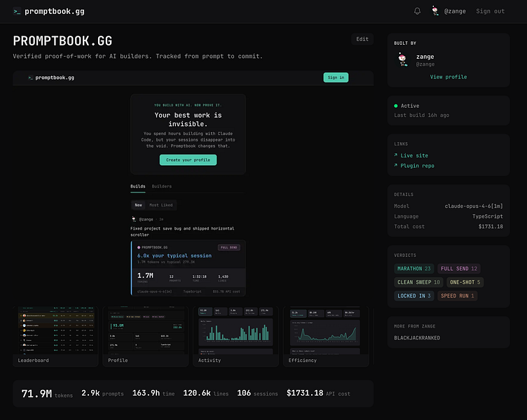Screen dimensions: 527x420
Task: Open the Plugin repo link
Action: [417, 165]
